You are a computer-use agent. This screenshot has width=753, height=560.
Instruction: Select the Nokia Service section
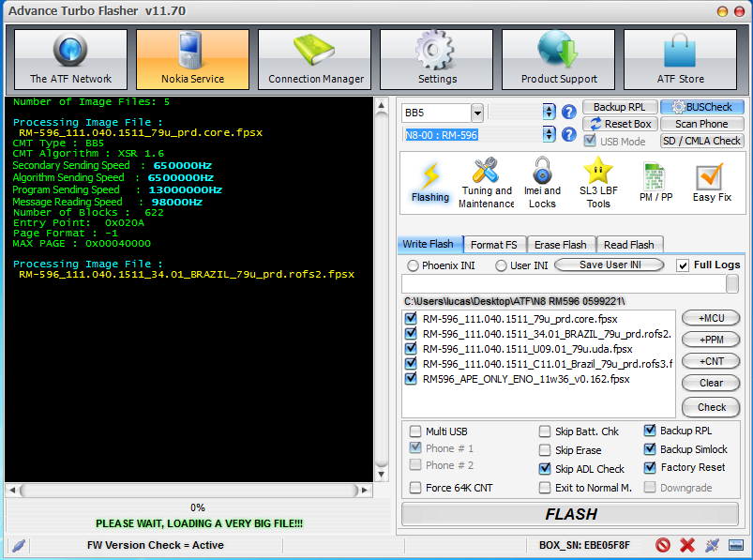[x=192, y=59]
